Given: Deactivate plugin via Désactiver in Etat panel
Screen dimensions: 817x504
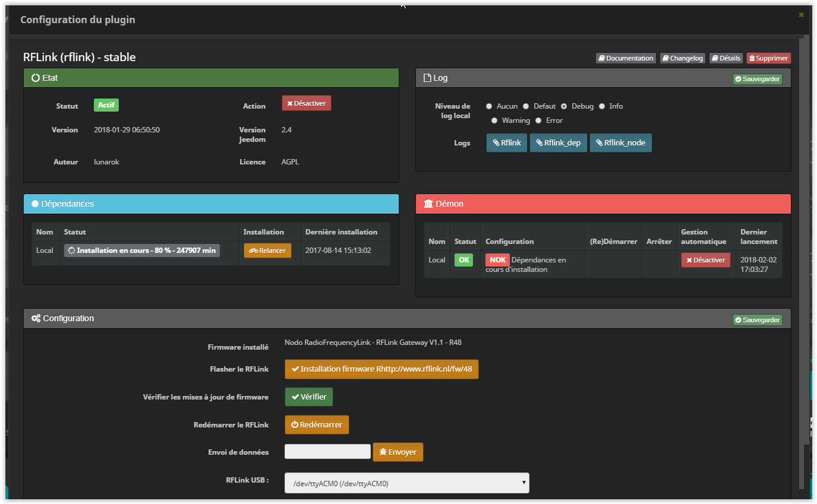Looking at the screenshot, I should pos(307,103).
